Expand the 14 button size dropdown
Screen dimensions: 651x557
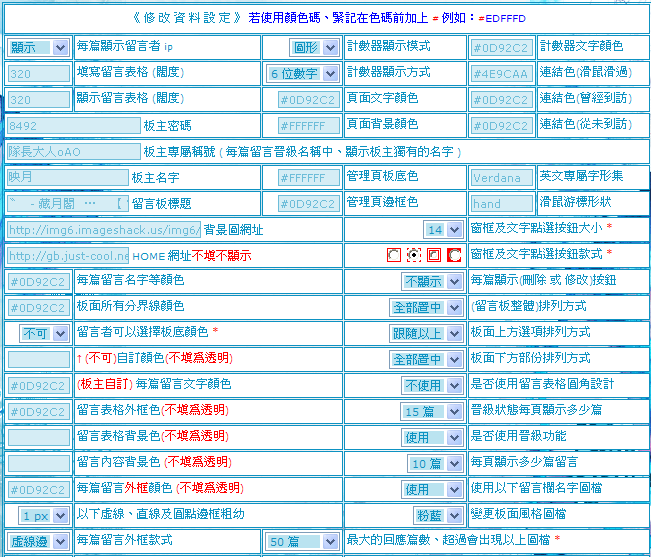[443, 230]
